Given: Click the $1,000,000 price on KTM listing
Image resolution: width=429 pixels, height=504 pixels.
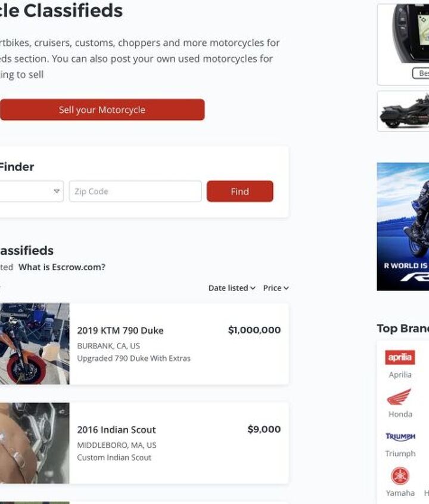Looking at the screenshot, I should pos(254,330).
